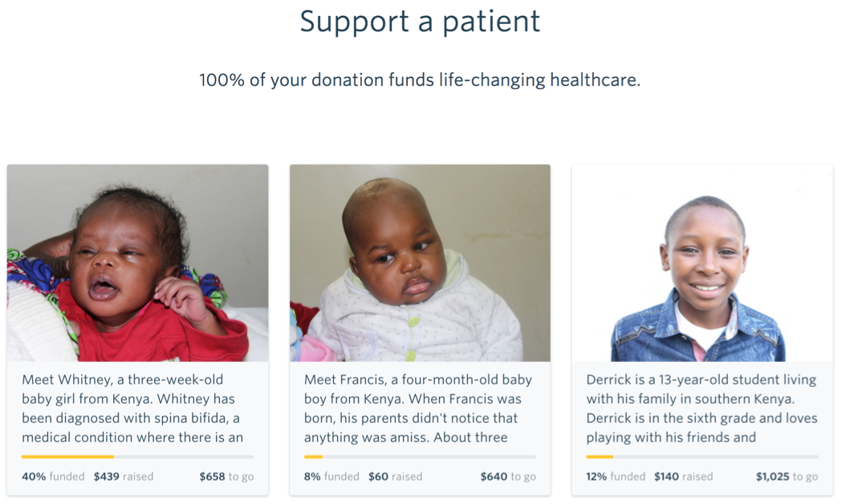Screen dimensions: 842x504
Task: Select the '$658 to go' amount
Action: (x=226, y=477)
